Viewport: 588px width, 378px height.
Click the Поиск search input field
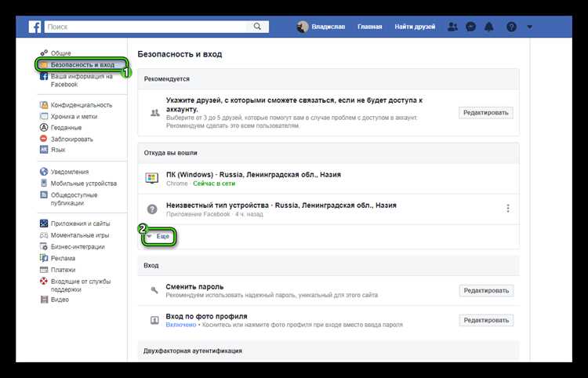145,27
